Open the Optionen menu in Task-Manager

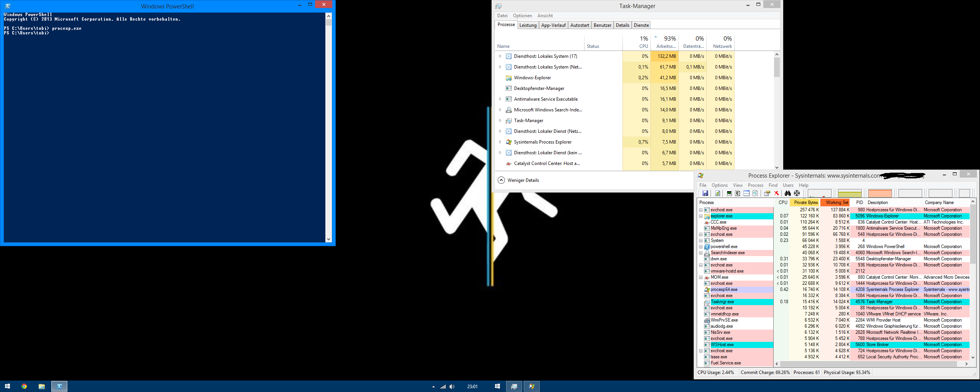tap(522, 16)
